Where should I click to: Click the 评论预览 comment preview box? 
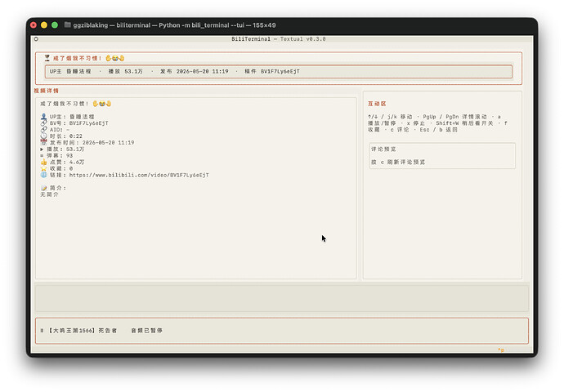(442, 156)
